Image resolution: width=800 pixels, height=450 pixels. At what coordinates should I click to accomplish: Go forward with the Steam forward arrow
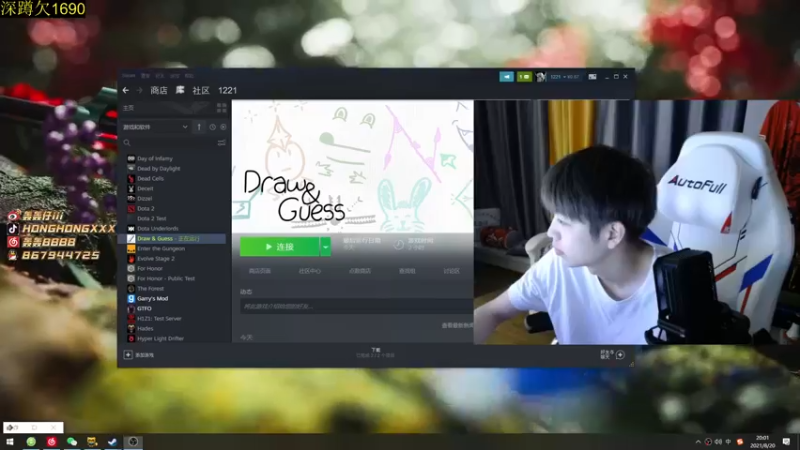[x=139, y=90]
